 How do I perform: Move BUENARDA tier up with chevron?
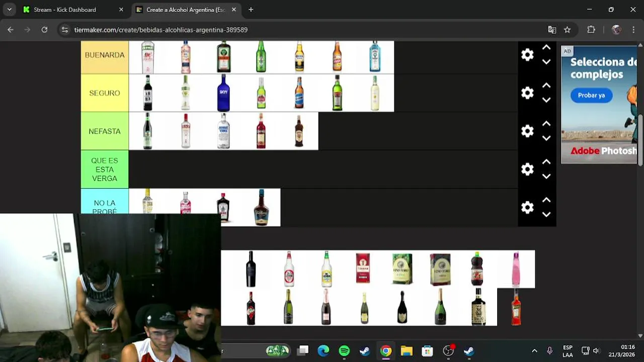point(546,48)
